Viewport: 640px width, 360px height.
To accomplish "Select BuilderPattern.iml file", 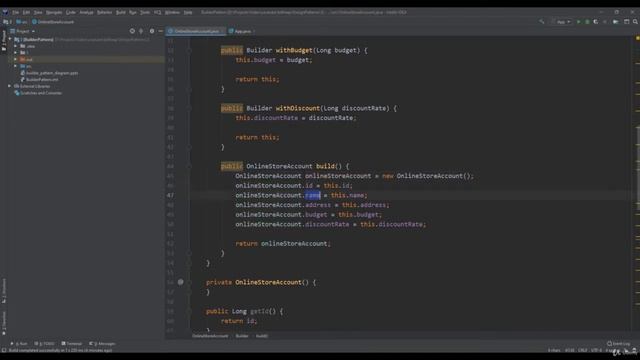I will [x=40, y=79].
